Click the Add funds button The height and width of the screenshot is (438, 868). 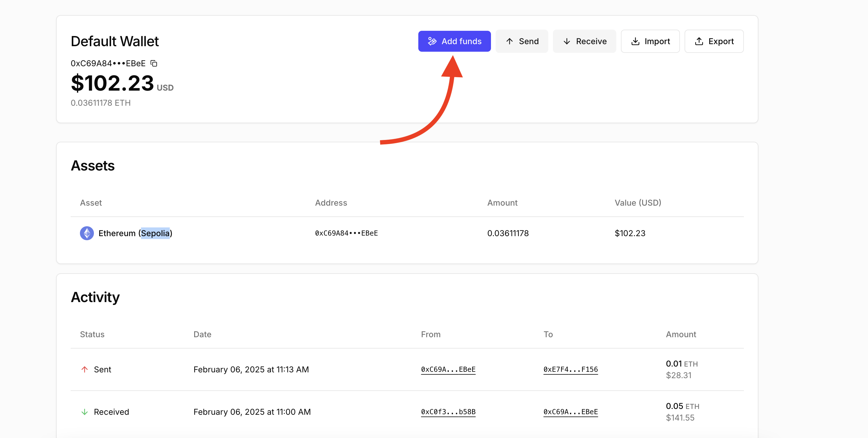coord(454,41)
